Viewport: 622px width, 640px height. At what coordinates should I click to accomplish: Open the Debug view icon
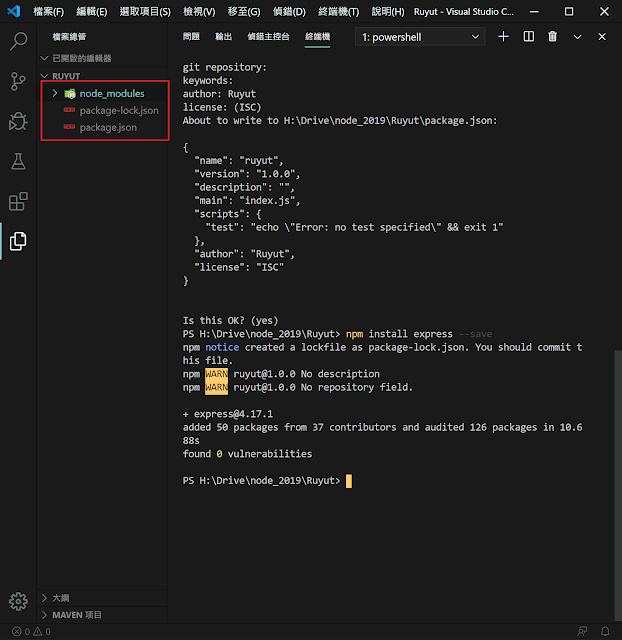click(18, 121)
